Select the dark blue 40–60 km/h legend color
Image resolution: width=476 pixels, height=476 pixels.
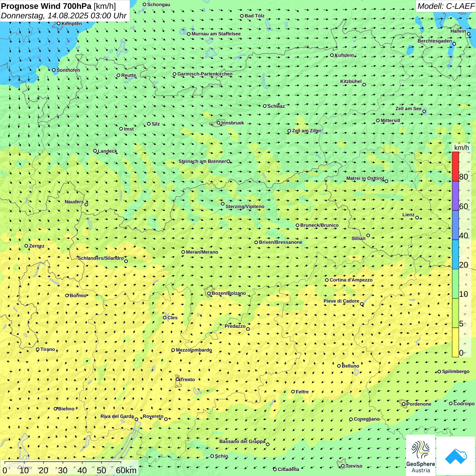[x=455, y=225]
